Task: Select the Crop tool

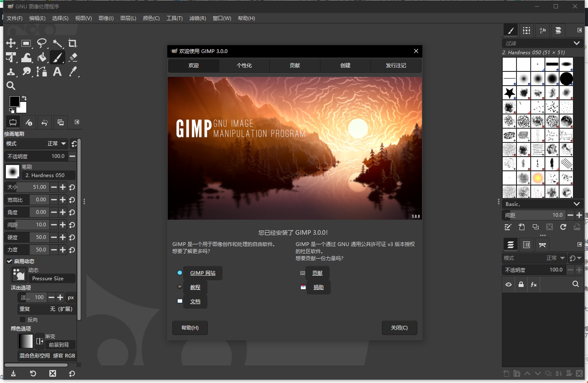Action: 73,43
